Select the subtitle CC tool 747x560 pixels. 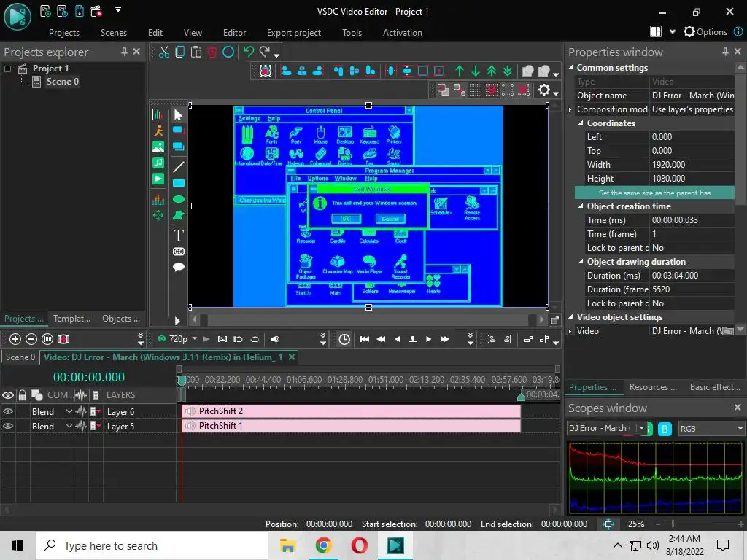(x=178, y=252)
